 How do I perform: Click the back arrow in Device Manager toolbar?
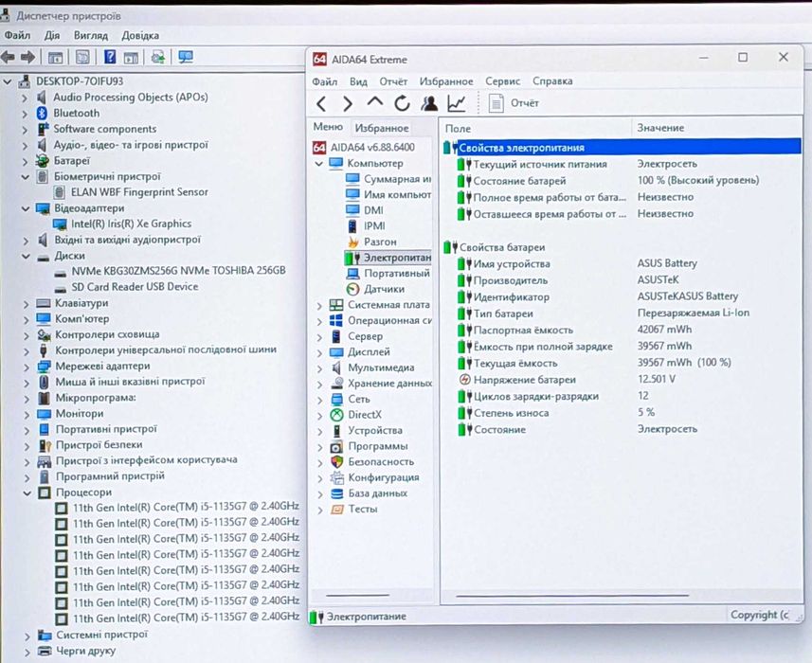8,57
